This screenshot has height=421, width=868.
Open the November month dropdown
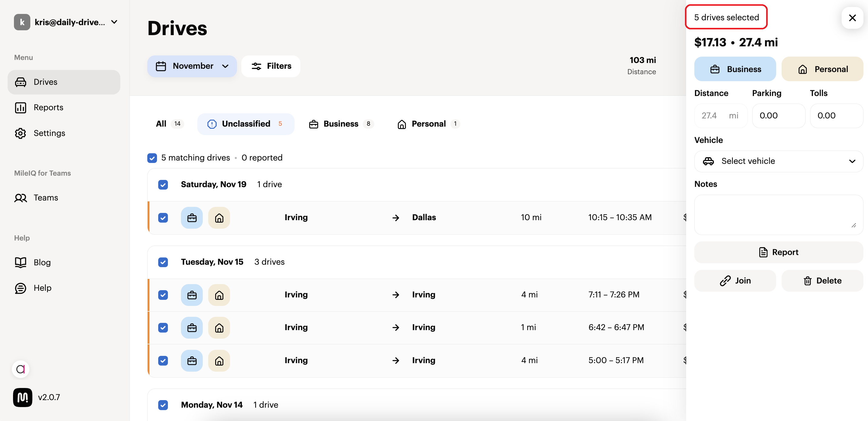(192, 66)
